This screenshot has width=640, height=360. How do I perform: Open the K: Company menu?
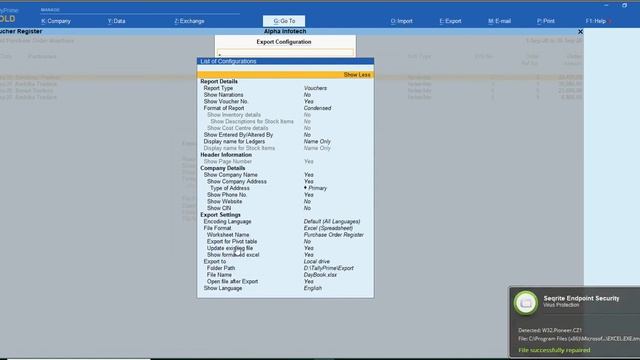(56, 21)
